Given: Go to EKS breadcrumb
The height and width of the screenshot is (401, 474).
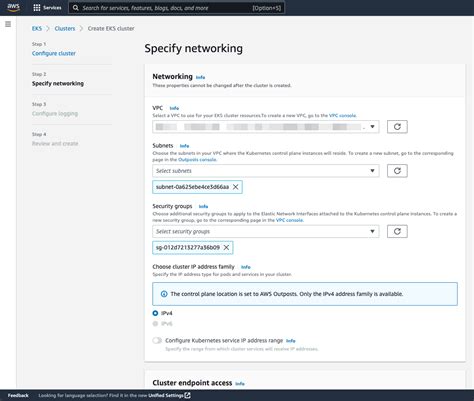Looking at the screenshot, I should pos(37,29).
